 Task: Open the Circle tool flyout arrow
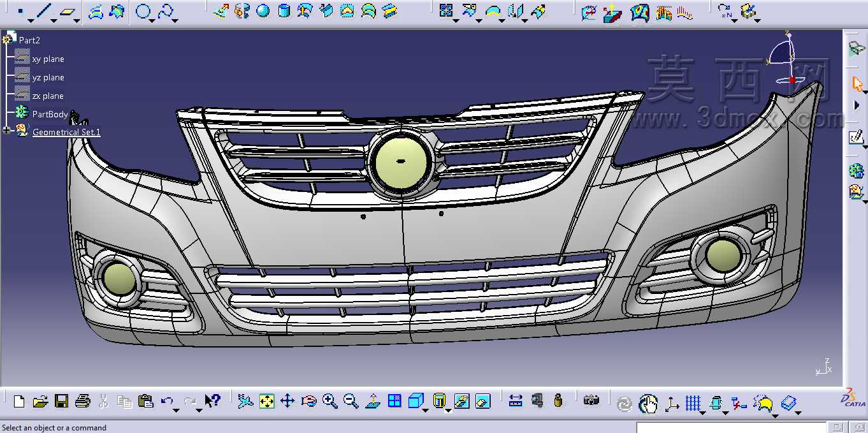(154, 20)
